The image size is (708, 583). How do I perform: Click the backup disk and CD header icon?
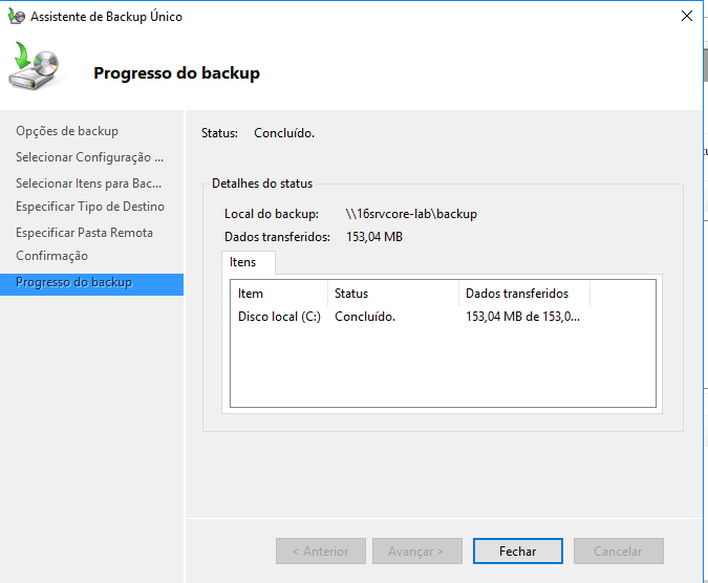(x=34, y=66)
